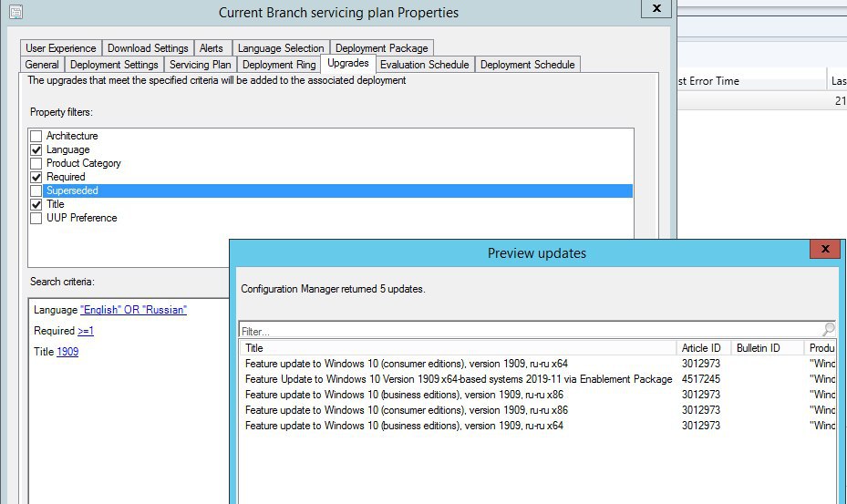Click the Superseded label in property filters

(x=72, y=190)
